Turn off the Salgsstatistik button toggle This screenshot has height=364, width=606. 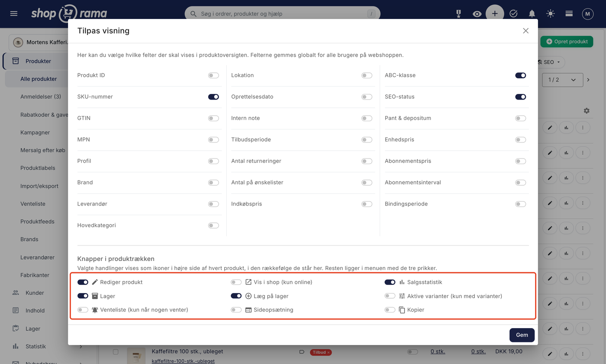coord(390,282)
